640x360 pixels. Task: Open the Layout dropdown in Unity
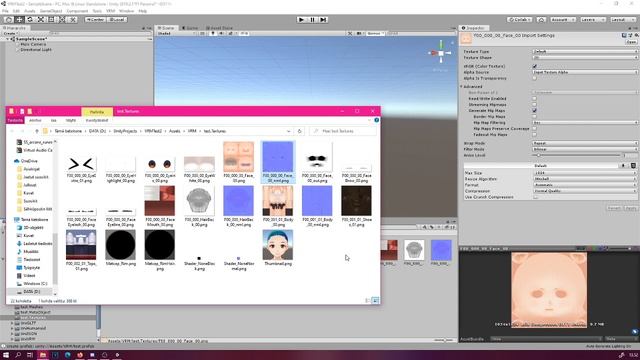(x=622, y=20)
